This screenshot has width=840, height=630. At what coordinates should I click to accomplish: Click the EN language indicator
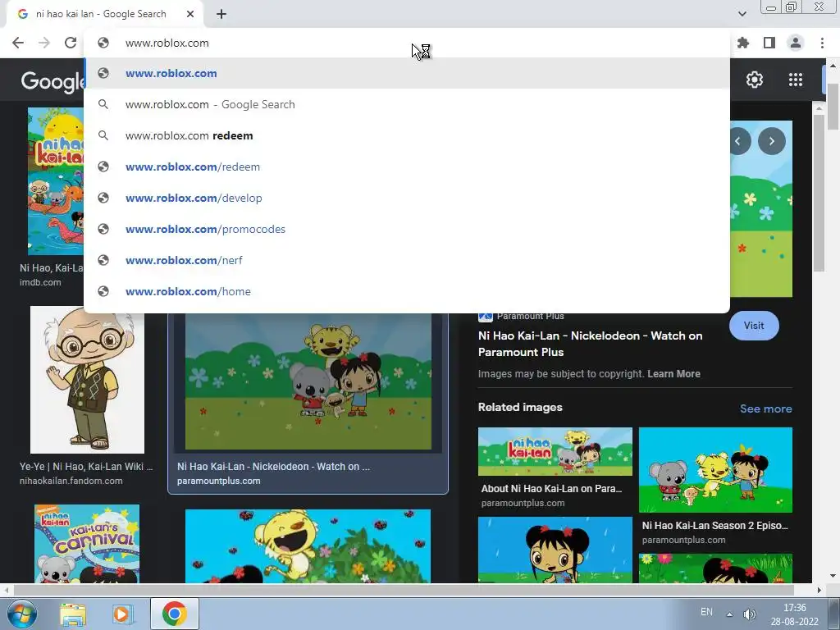tap(706, 612)
